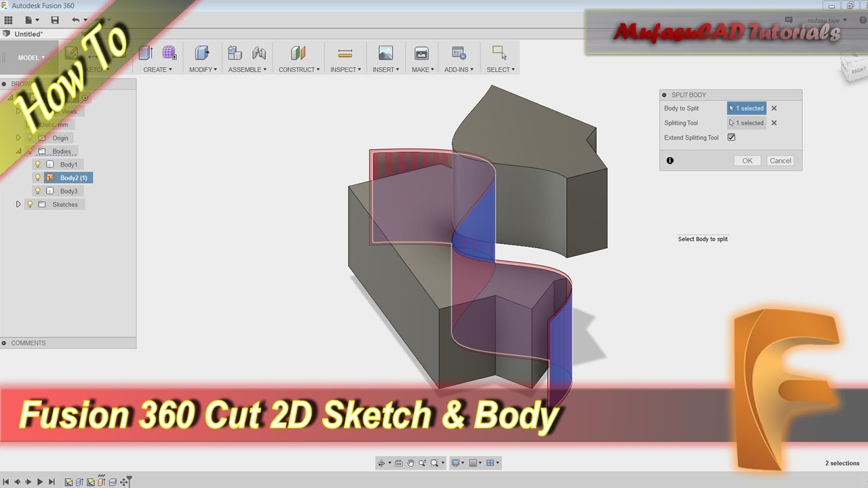This screenshot has height=488, width=868.
Task: Toggle visibility bulb of Body2 (1)
Action: [38, 178]
